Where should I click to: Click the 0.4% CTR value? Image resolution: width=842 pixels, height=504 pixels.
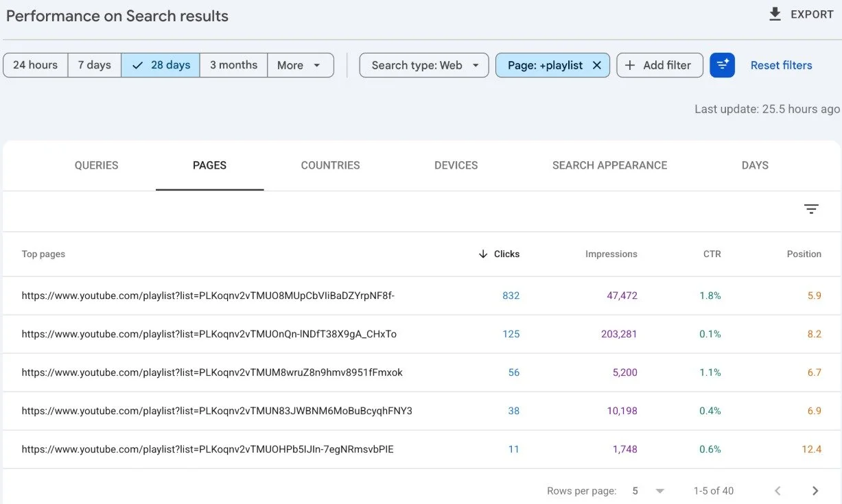pos(710,411)
